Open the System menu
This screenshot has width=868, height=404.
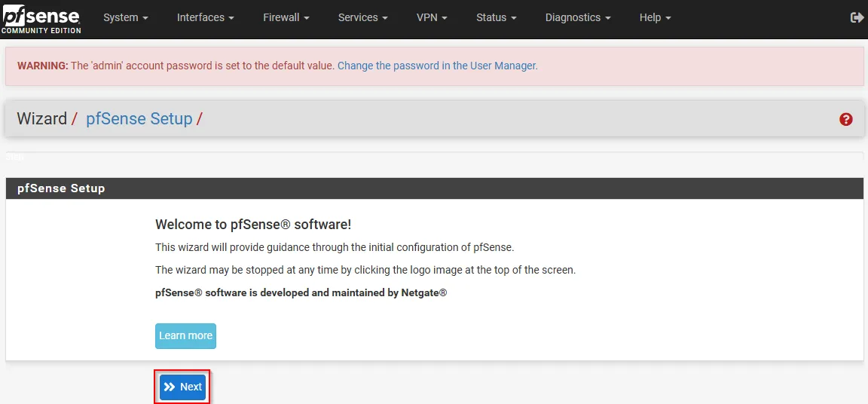coord(126,17)
